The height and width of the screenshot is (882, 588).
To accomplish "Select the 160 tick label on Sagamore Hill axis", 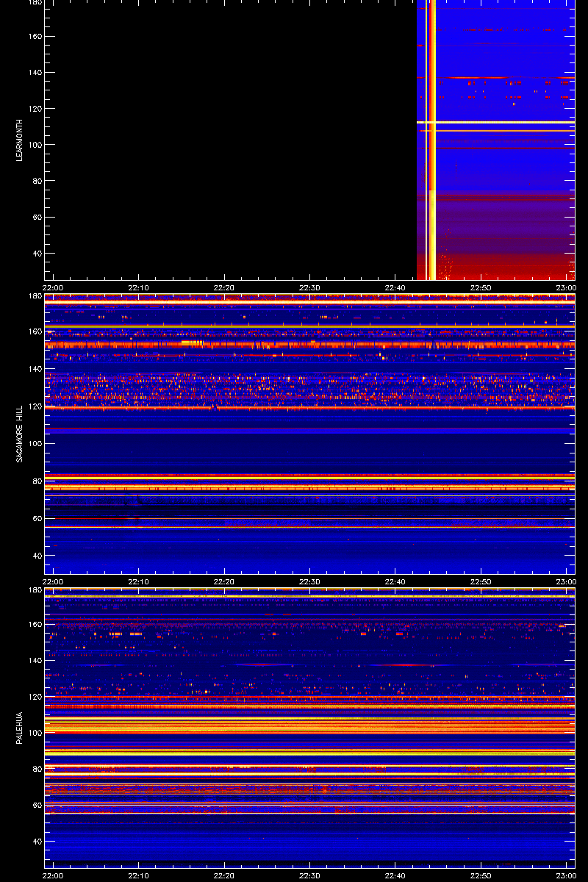I will (x=35, y=331).
